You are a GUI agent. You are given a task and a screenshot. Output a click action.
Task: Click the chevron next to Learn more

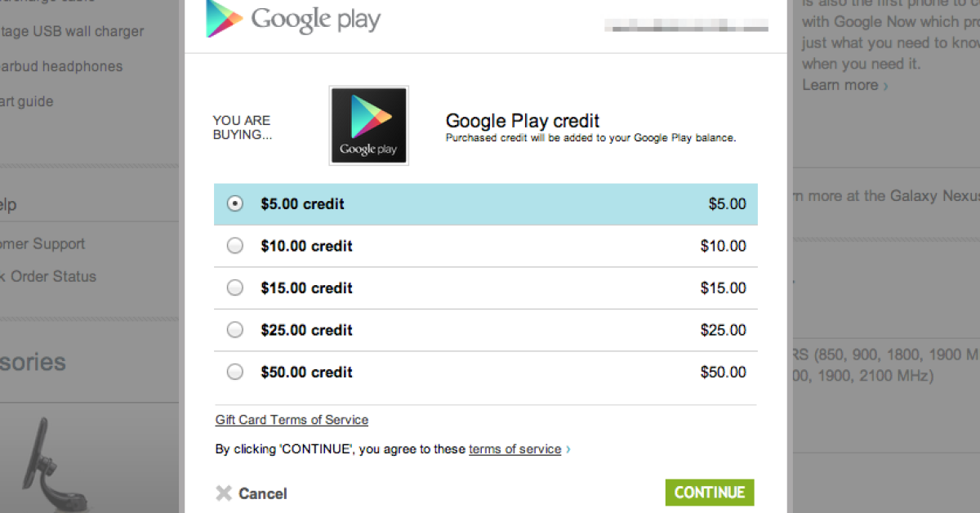tap(886, 86)
